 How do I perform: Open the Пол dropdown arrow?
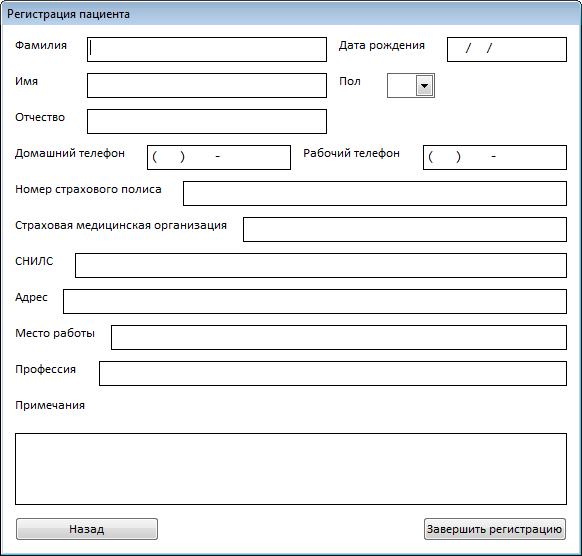pos(424,86)
